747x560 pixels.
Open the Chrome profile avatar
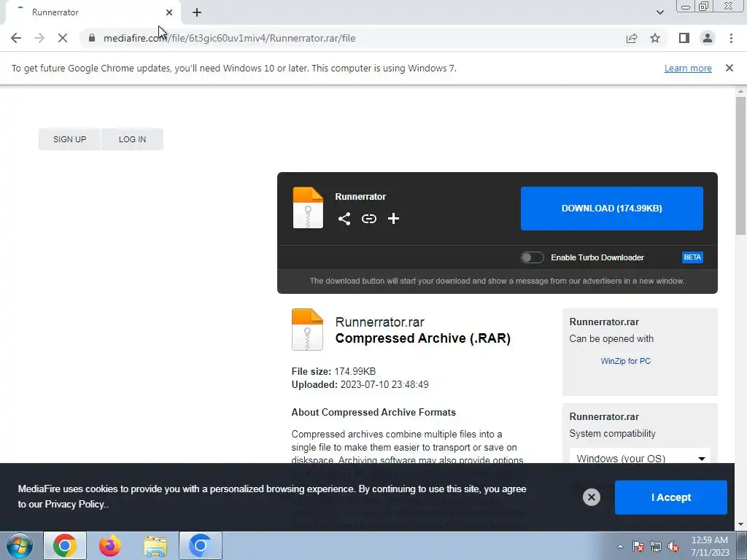(x=708, y=38)
